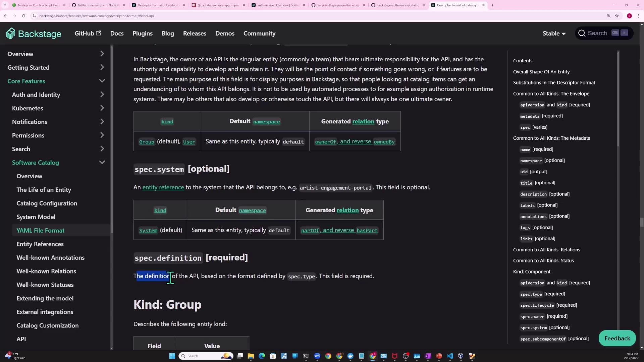Viewport: 644px width, 362px height.
Task: Expand Auth and Identity chevron
Action: [x=102, y=95]
